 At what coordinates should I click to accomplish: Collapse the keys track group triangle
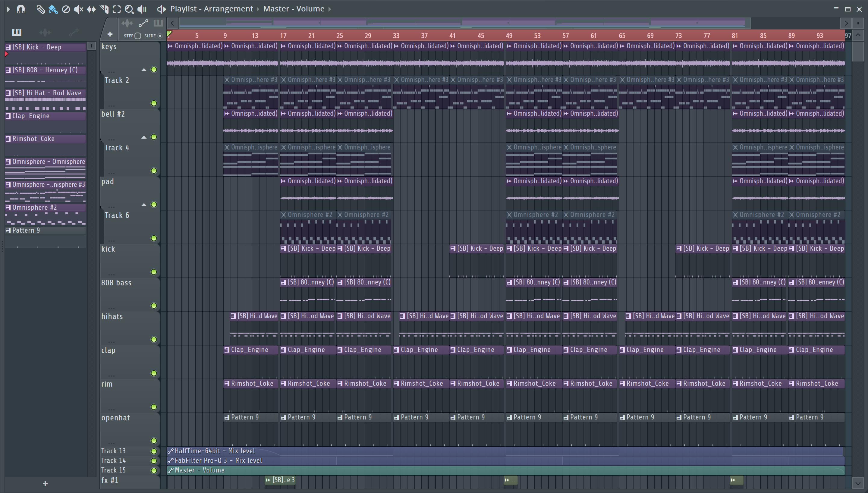[x=144, y=70]
